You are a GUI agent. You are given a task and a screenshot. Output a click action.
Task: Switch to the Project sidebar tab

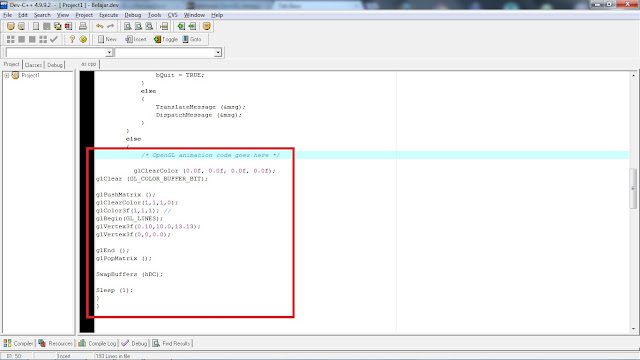(x=11, y=64)
